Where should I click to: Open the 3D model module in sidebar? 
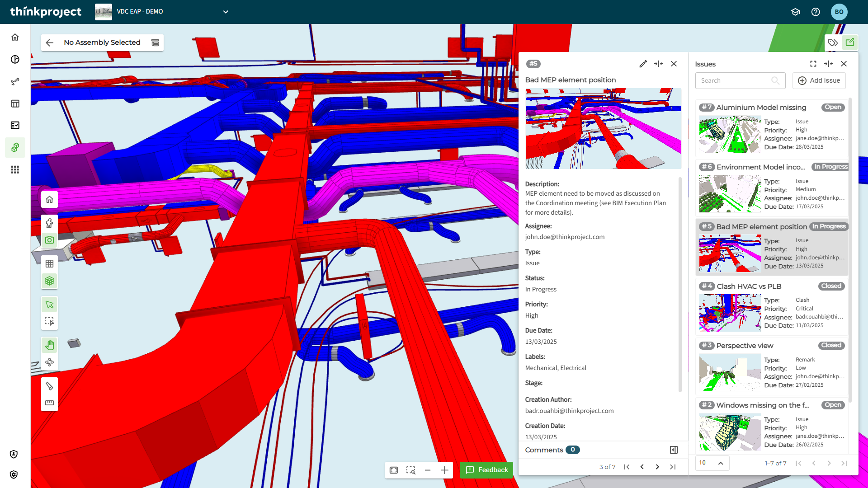[15, 147]
